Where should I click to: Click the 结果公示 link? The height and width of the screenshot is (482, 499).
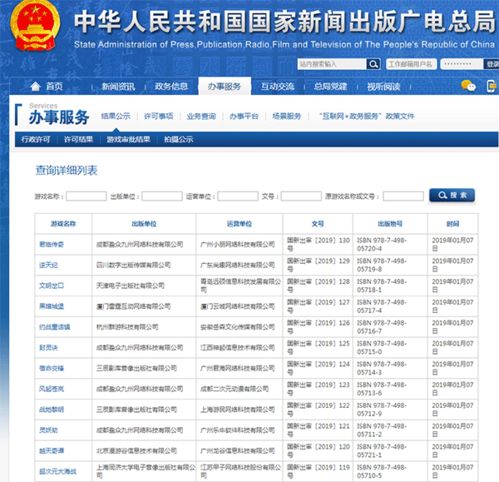[x=116, y=116]
